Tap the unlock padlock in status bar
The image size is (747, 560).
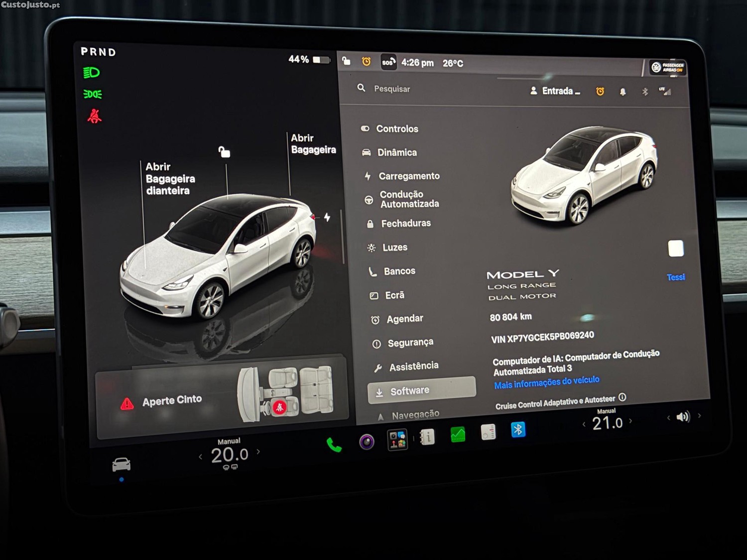pos(346,61)
